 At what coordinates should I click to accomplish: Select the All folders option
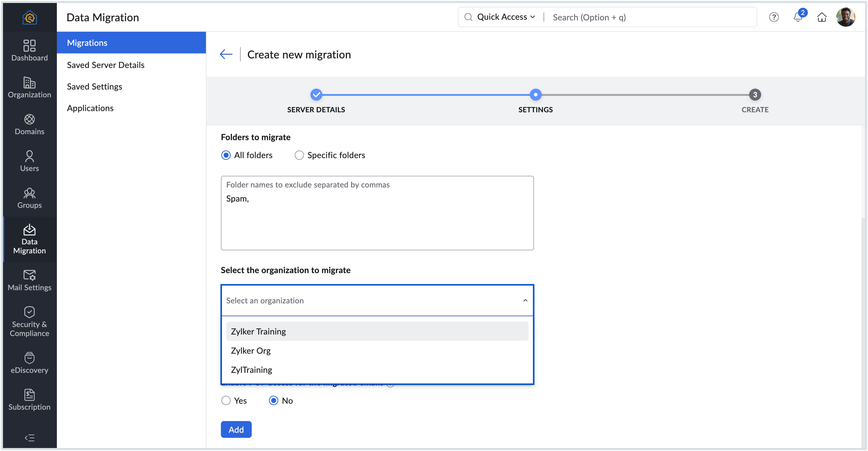(x=226, y=155)
